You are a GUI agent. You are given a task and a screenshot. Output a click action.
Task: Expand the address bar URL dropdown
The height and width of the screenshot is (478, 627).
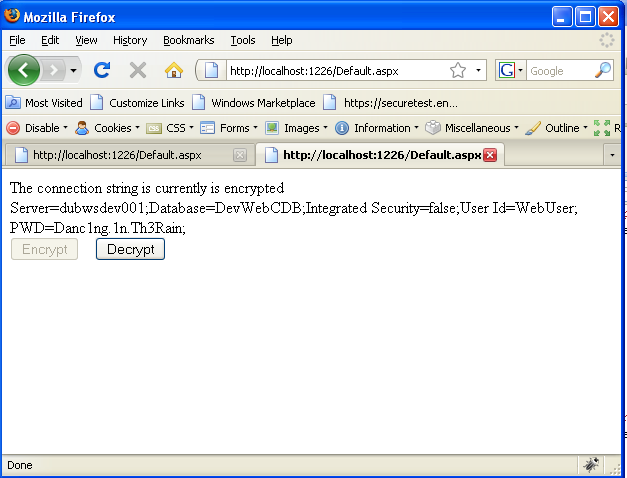tap(478, 70)
